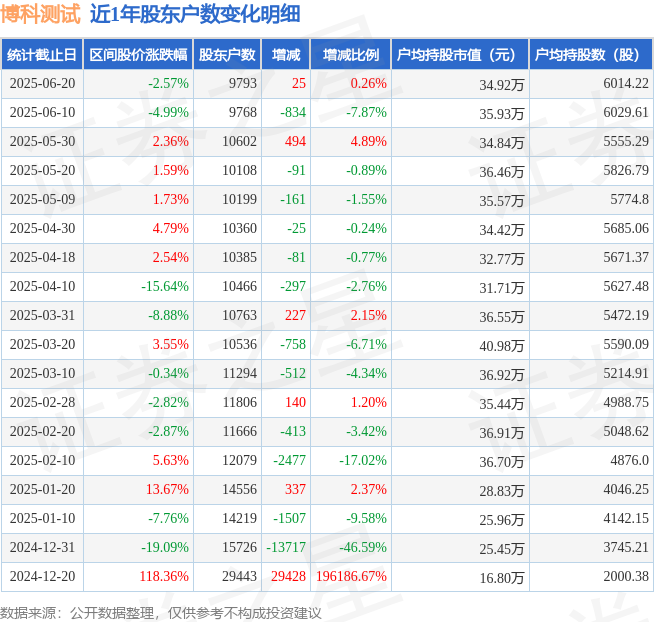Click the change value 29428
654x622 pixels.
tap(289, 576)
